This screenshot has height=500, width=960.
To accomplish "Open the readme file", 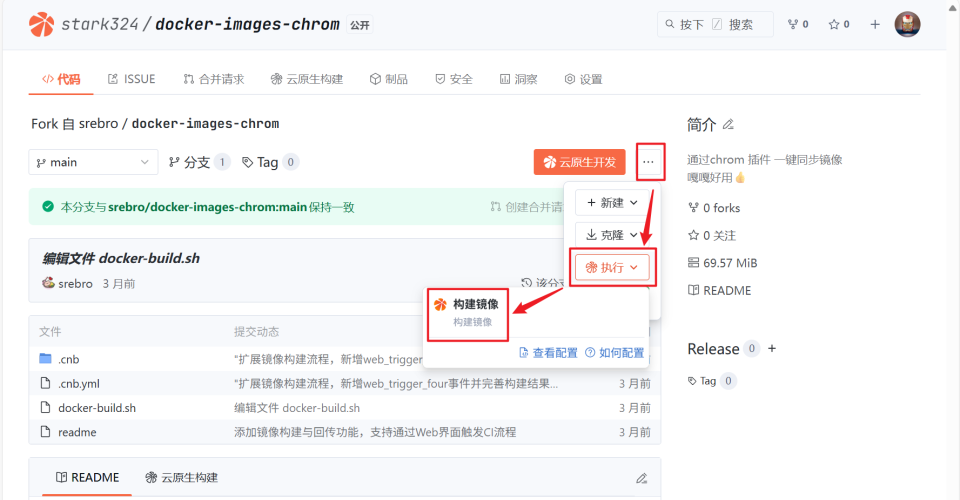I will tap(77, 432).
